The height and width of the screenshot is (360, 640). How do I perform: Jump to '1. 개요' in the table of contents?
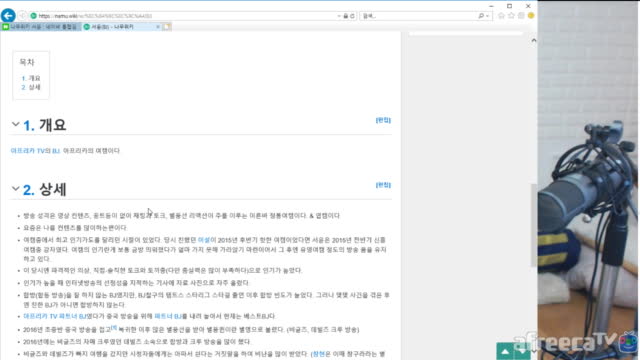(31, 78)
